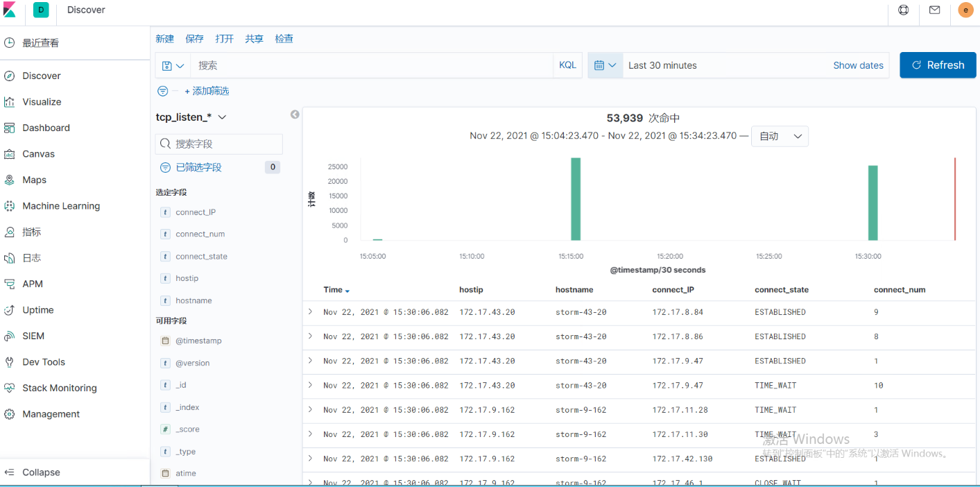Open the user avatar e menu
This screenshot has height=487, width=980.
click(965, 10)
